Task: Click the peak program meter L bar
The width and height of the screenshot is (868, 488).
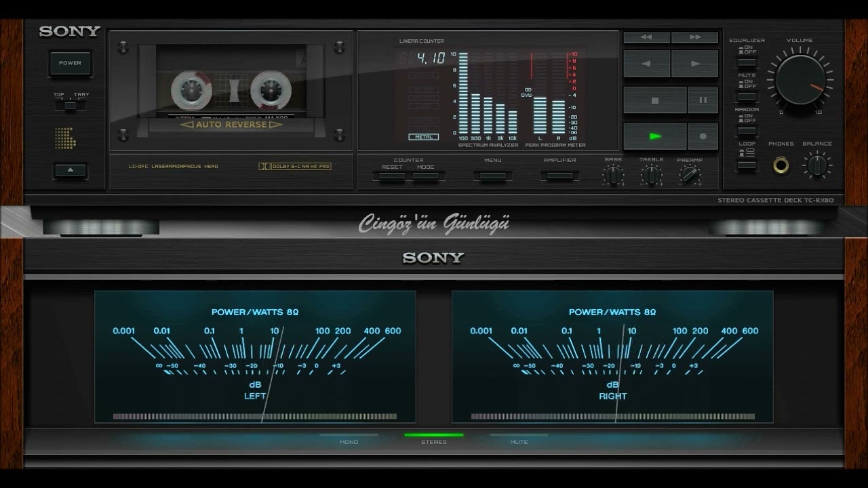Action: (540, 115)
